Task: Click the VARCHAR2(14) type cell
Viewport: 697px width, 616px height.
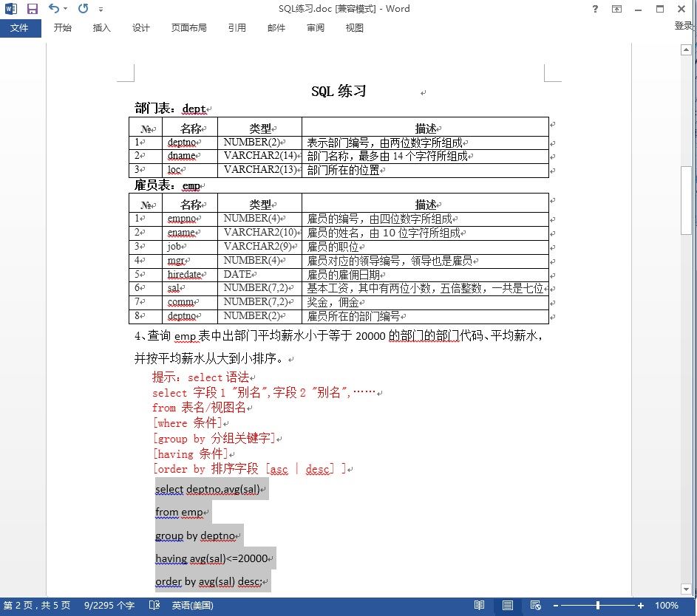Action: 259,156
